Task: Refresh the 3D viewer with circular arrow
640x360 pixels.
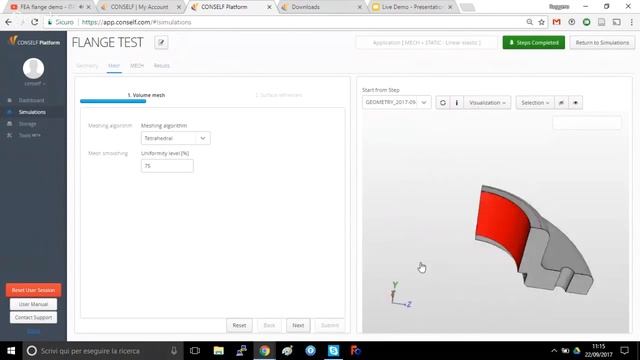Action: (x=443, y=102)
